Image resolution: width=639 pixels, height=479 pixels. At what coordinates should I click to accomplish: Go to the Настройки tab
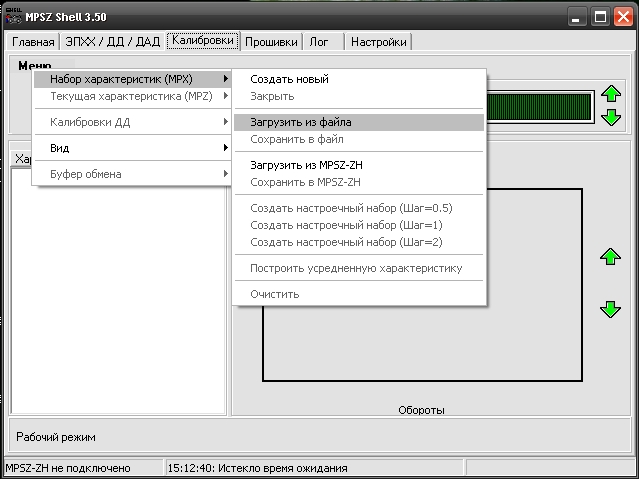[x=379, y=42]
